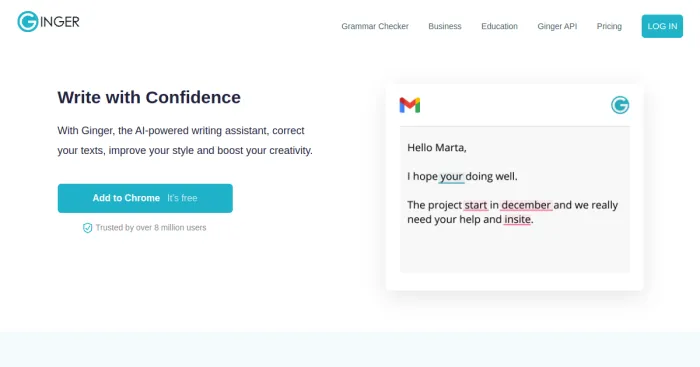This screenshot has width=700, height=367.
Task: Click "Trusted by over 8 million users" text
Action: pyautogui.click(x=151, y=228)
